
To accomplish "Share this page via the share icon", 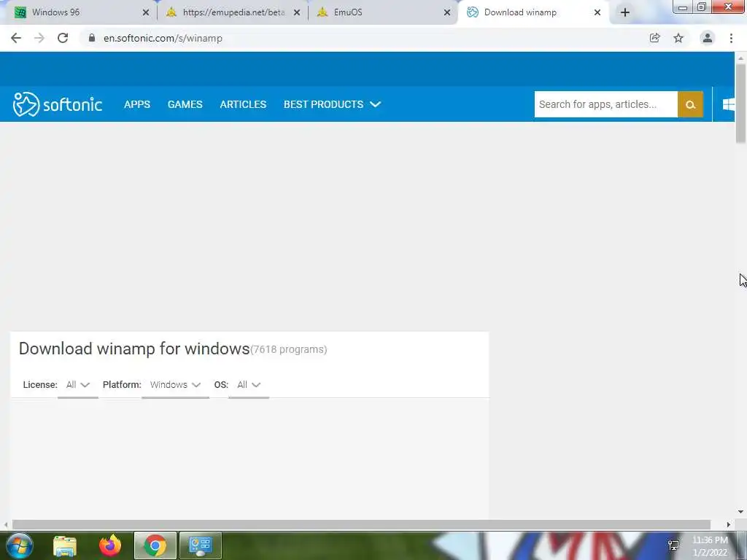I will pos(654,38).
